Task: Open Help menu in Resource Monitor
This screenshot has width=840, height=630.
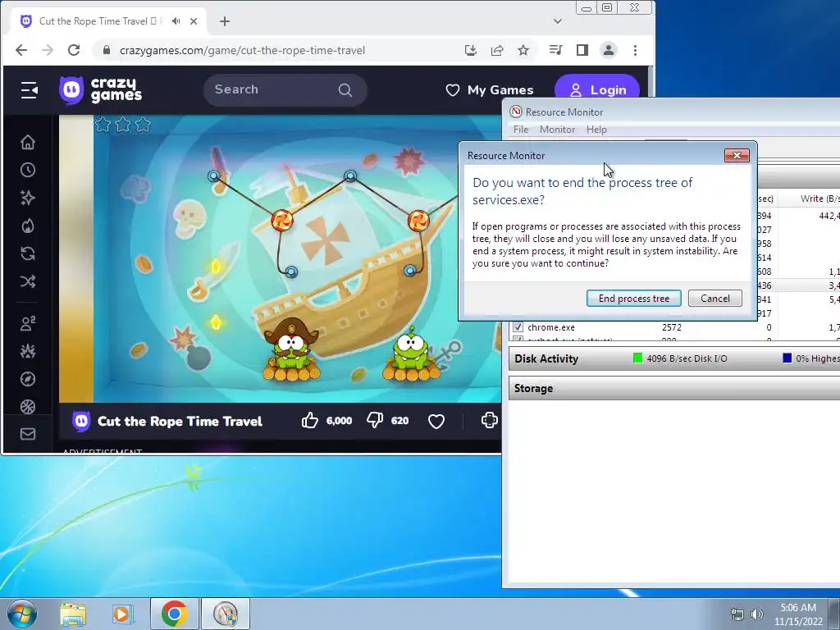Action: tap(596, 130)
